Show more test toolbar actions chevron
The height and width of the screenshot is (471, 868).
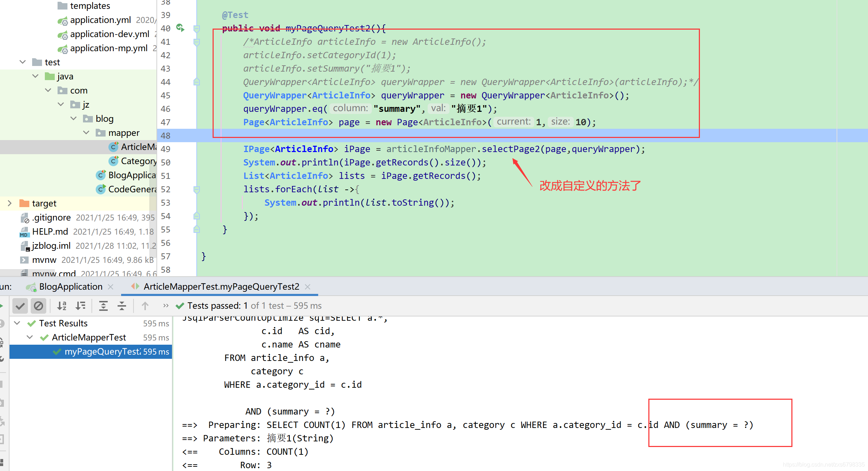(x=166, y=306)
